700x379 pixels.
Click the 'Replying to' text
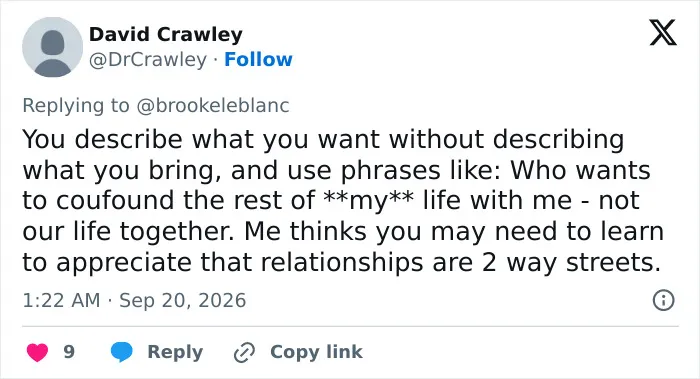[x=76, y=106]
